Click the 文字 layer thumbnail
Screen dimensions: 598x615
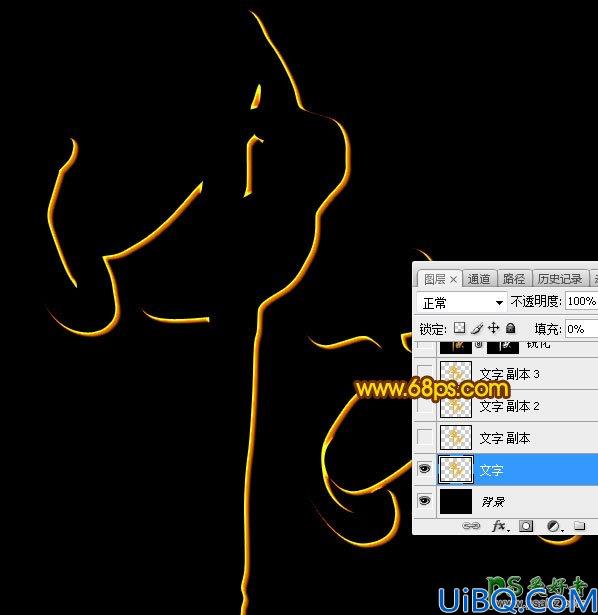pos(456,469)
